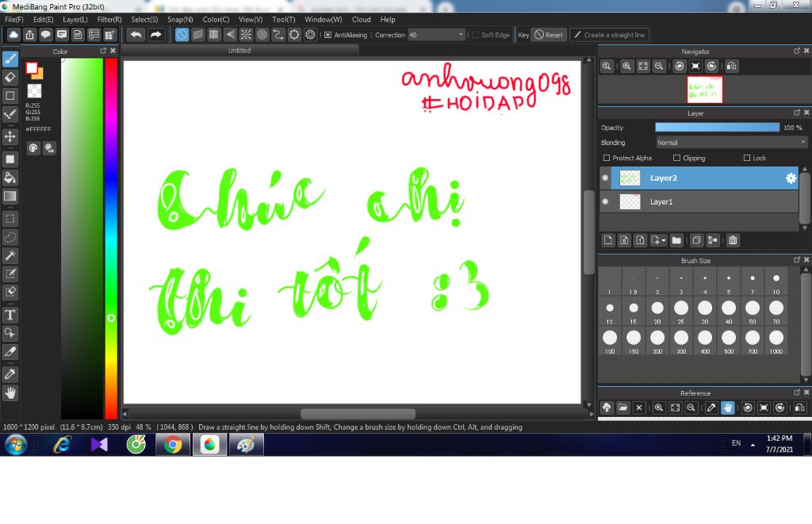Click Navigator zoom out icon

click(x=659, y=66)
